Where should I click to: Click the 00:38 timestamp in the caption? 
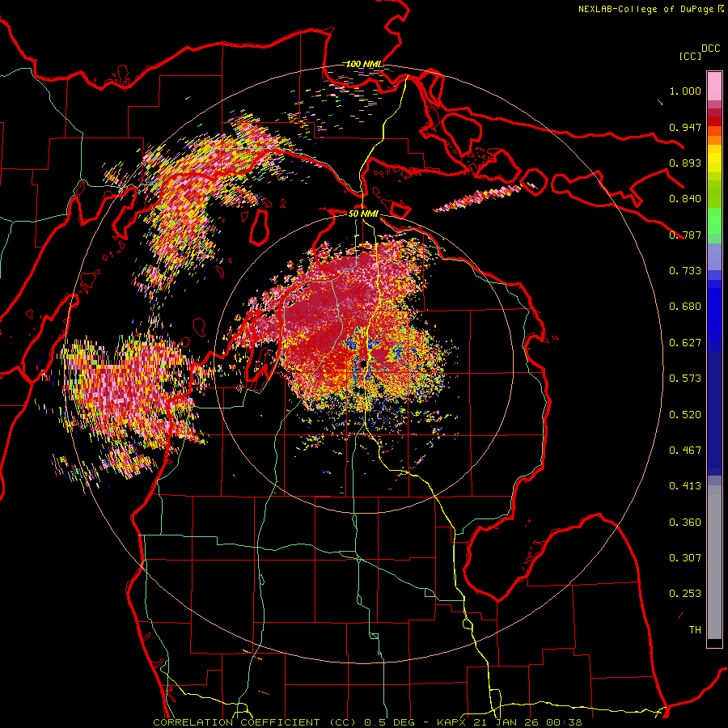point(564,722)
